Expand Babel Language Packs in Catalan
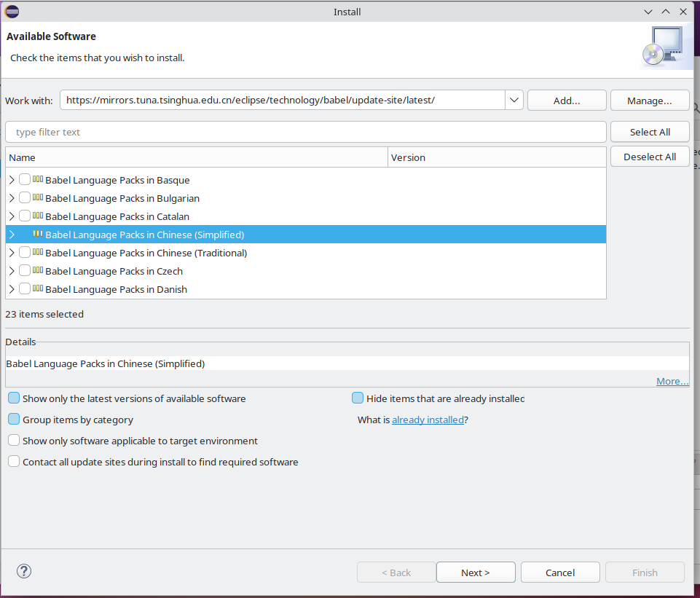 click(x=12, y=216)
